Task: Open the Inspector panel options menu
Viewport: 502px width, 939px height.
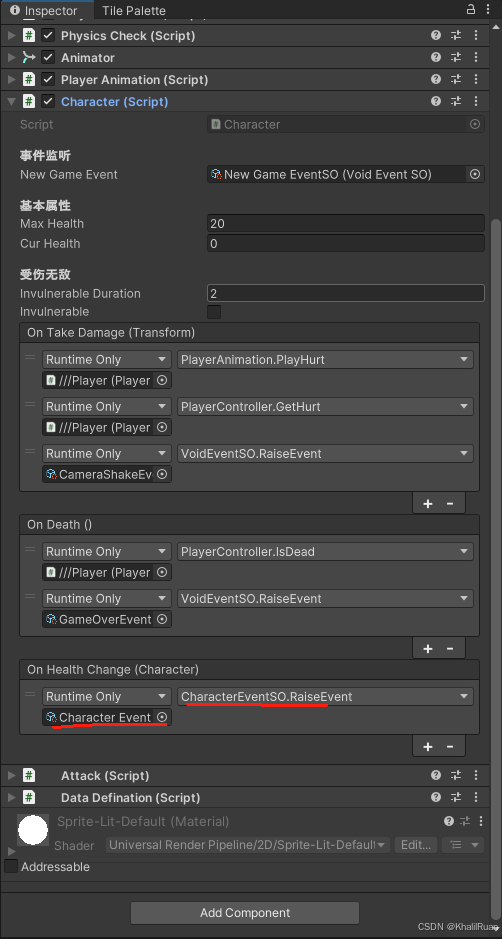Action: pos(489,10)
